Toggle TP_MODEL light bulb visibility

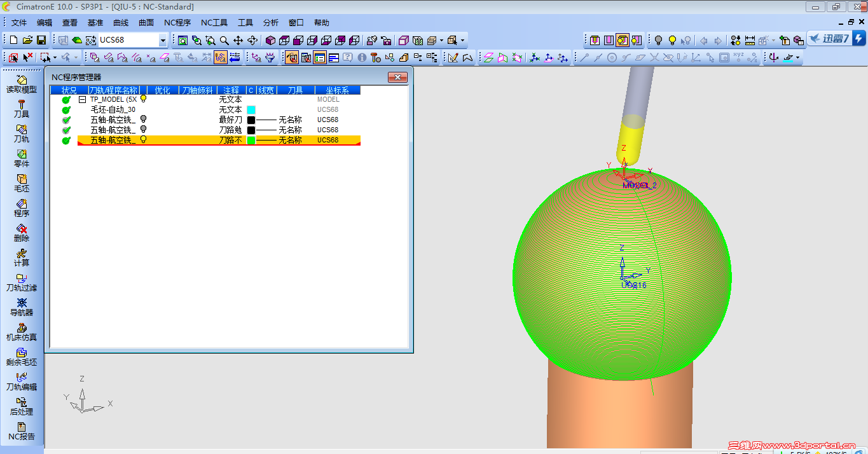click(x=143, y=99)
